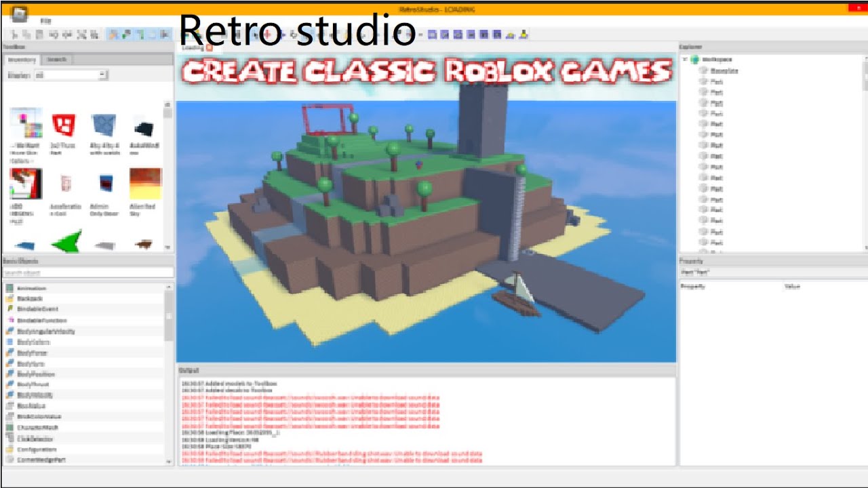
Task: Open the Part selector dropdown in Properties
Action: coord(772,272)
